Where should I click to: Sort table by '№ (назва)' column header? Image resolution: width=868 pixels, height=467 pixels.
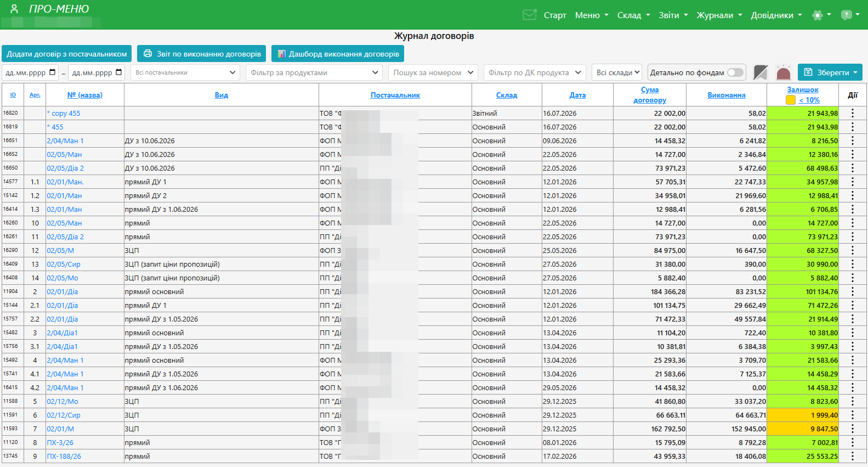84,95
